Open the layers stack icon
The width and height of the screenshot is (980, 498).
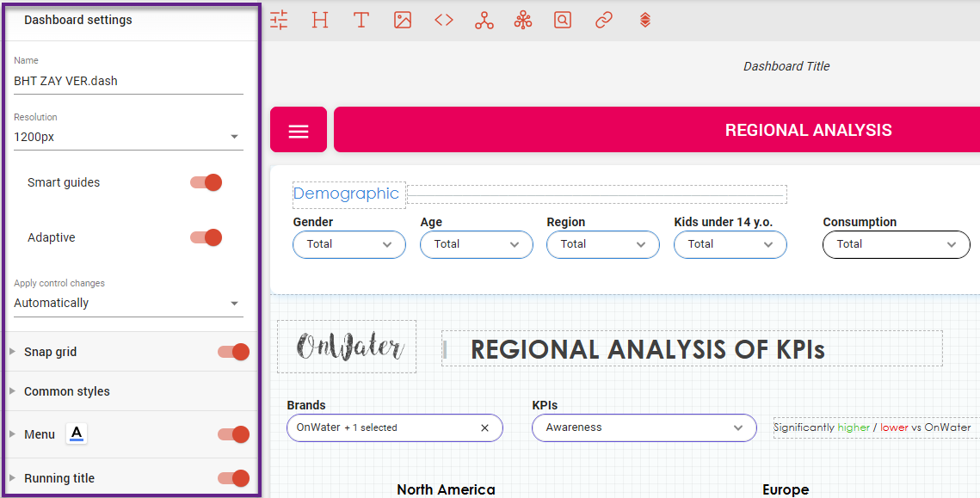point(644,19)
